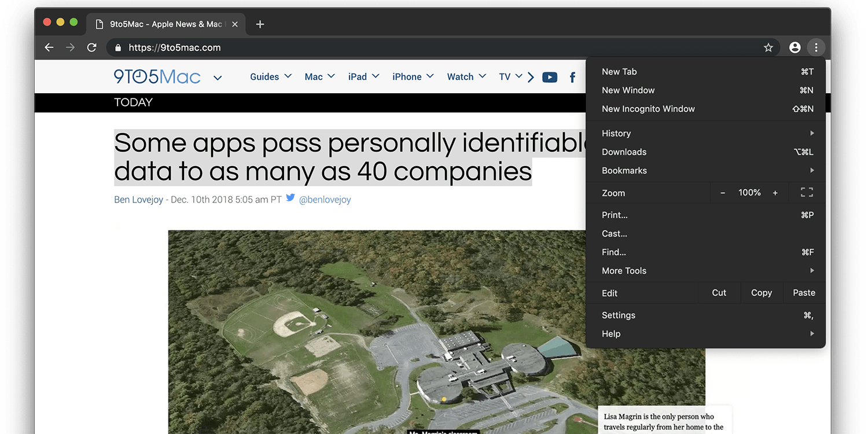Click the Copy button in Edit row
This screenshot has height=434, width=868.
pos(761,293)
